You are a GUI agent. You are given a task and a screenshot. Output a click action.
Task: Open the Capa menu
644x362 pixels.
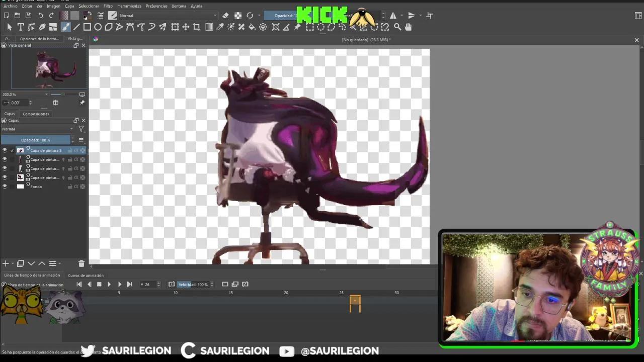point(69,6)
